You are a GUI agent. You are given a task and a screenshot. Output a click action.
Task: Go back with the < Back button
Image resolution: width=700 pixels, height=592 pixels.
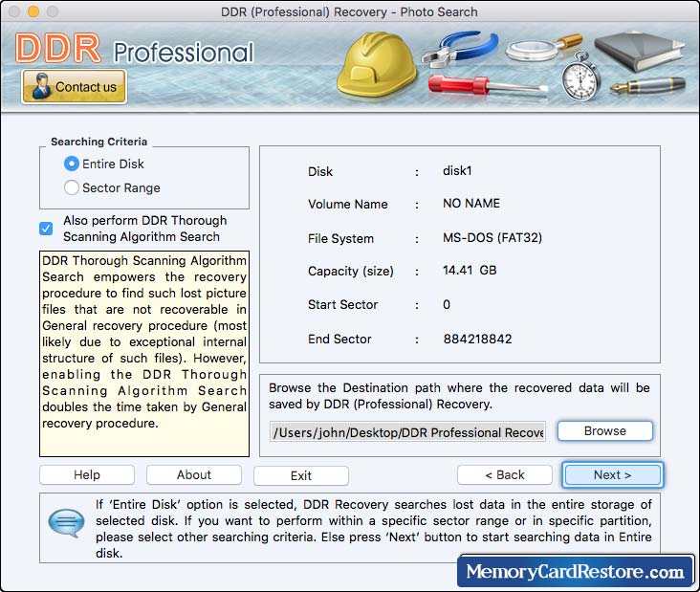pyautogui.click(x=505, y=475)
